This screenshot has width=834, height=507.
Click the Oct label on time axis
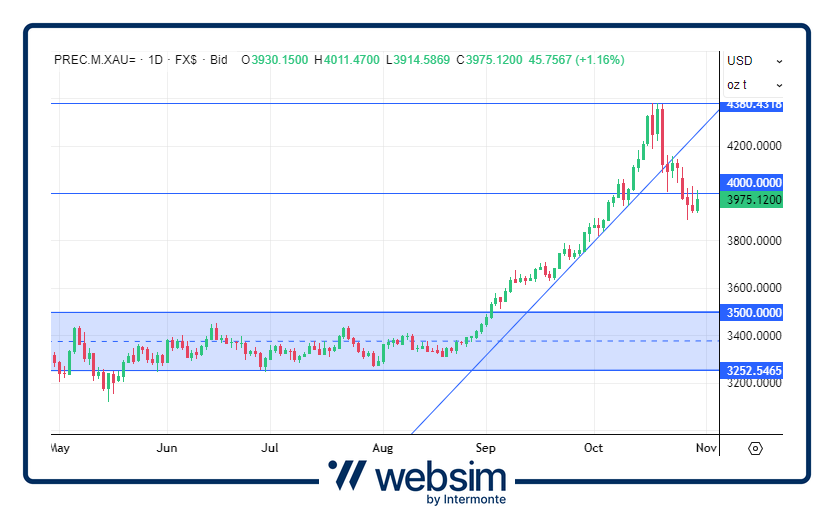594,448
